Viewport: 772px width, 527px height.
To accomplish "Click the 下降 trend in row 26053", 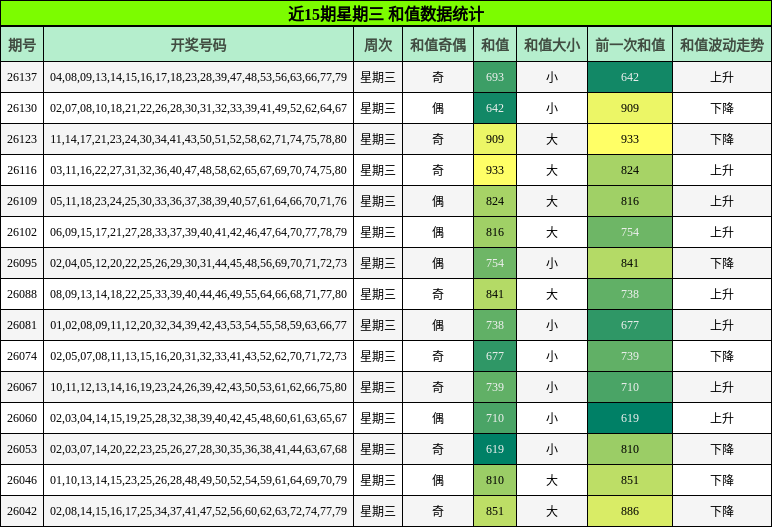I will pyautogui.click(x=722, y=449).
